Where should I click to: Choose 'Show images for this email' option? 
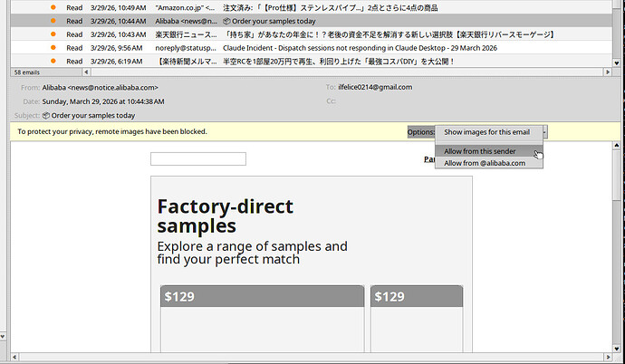click(x=489, y=132)
